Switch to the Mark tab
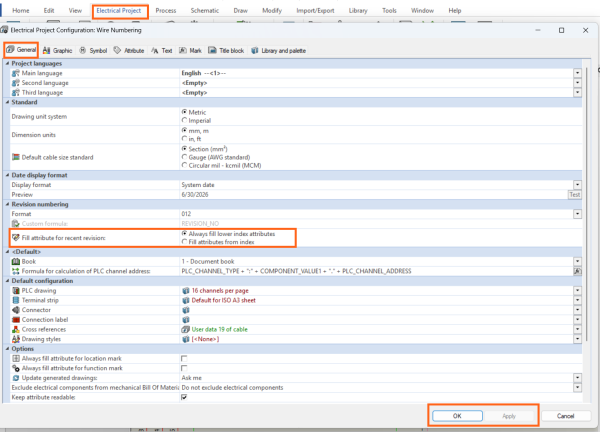The height and width of the screenshot is (432, 600). (190, 51)
